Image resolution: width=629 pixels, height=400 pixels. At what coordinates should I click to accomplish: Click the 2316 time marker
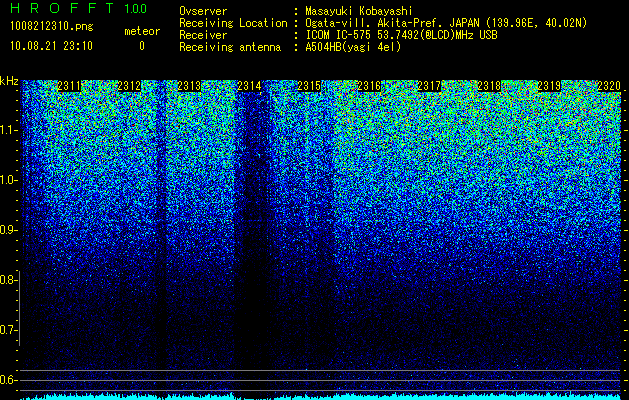(369, 86)
